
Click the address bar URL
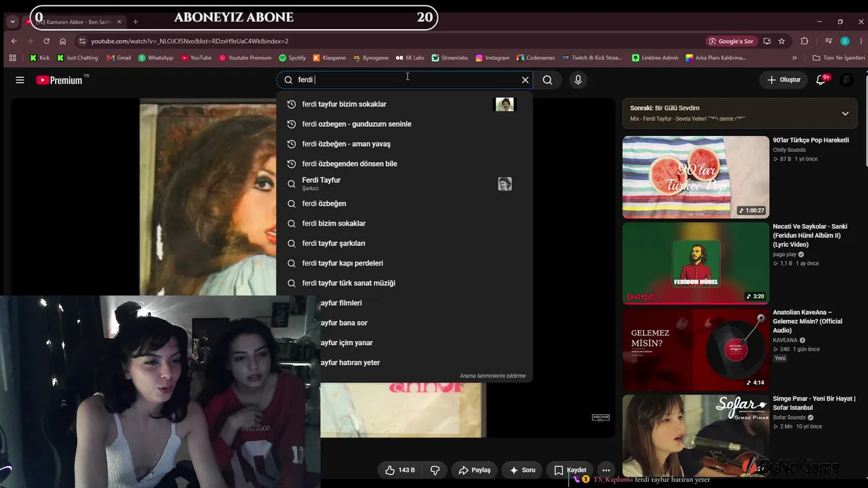click(x=190, y=41)
